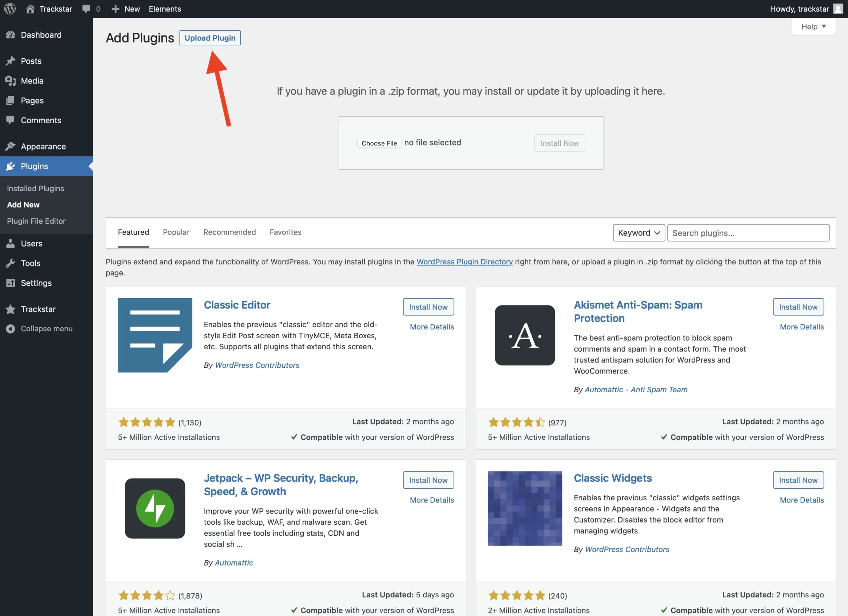The width and height of the screenshot is (848, 616).
Task: Install the Jetpack plugin
Action: click(428, 480)
